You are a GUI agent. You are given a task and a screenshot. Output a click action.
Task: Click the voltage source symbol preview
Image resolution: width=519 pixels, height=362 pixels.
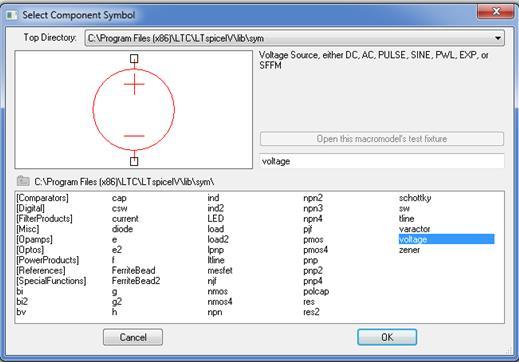[x=134, y=110]
